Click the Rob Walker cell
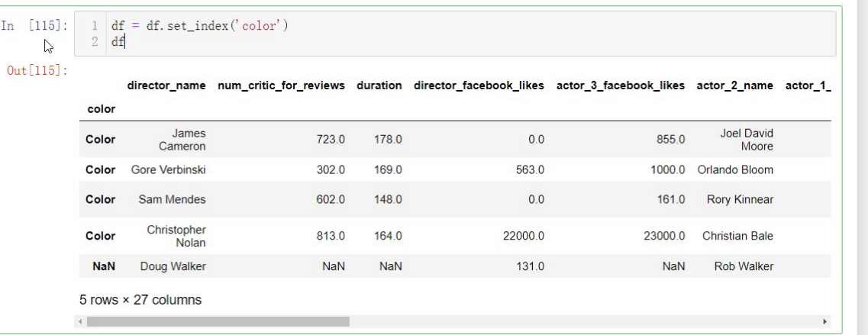This screenshot has height=335, width=868. coord(744,266)
